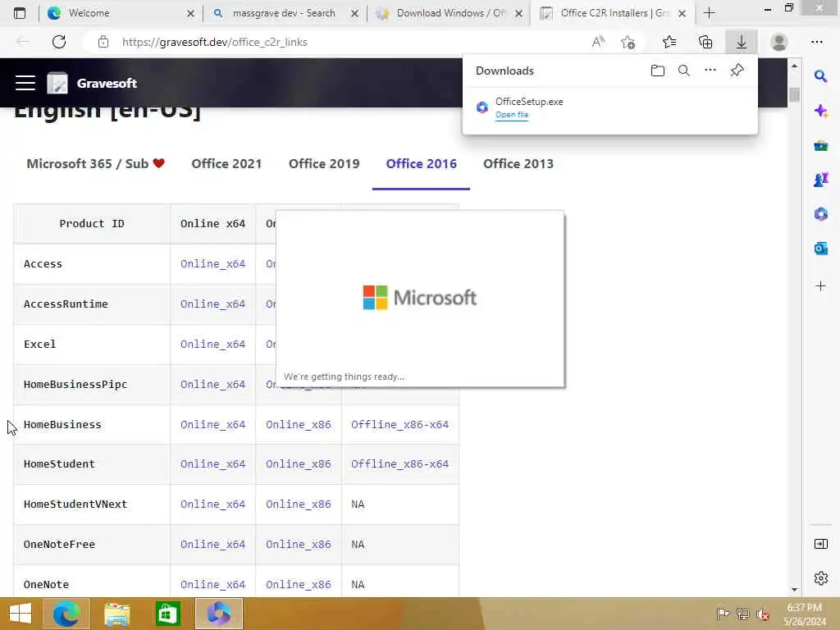Viewport: 840px width, 630px height.
Task: Open sidebar Search icon
Action: click(x=820, y=76)
